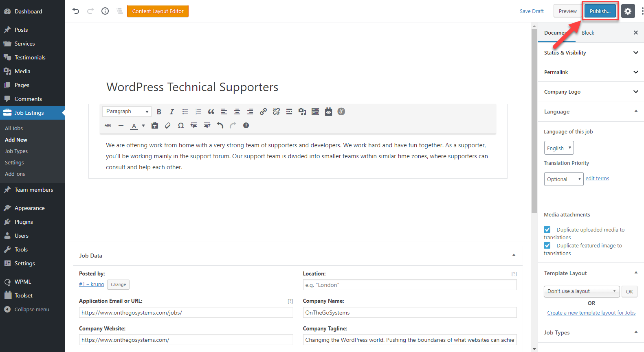The height and width of the screenshot is (352, 644).
Task: Open block navigation list icon
Action: tap(120, 11)
